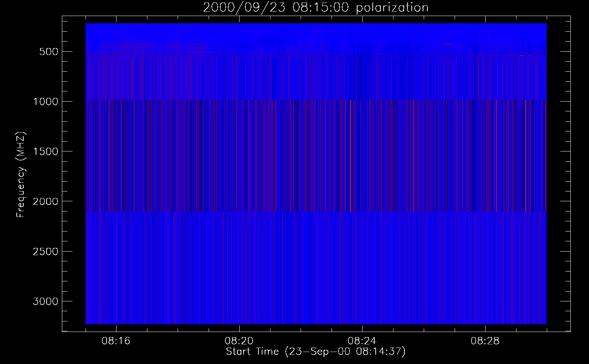Viewport: 589px width, 364px height.
Task: Click the 2000 frequency tick label
Action: pos(46,201)
